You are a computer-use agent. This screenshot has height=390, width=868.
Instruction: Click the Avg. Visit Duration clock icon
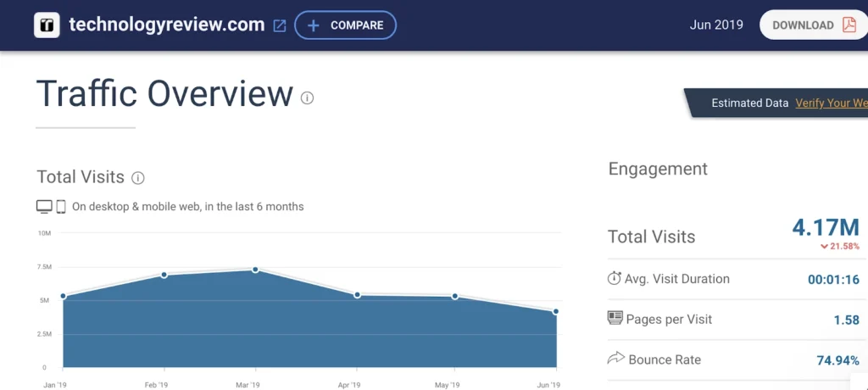tap(615, 278)
